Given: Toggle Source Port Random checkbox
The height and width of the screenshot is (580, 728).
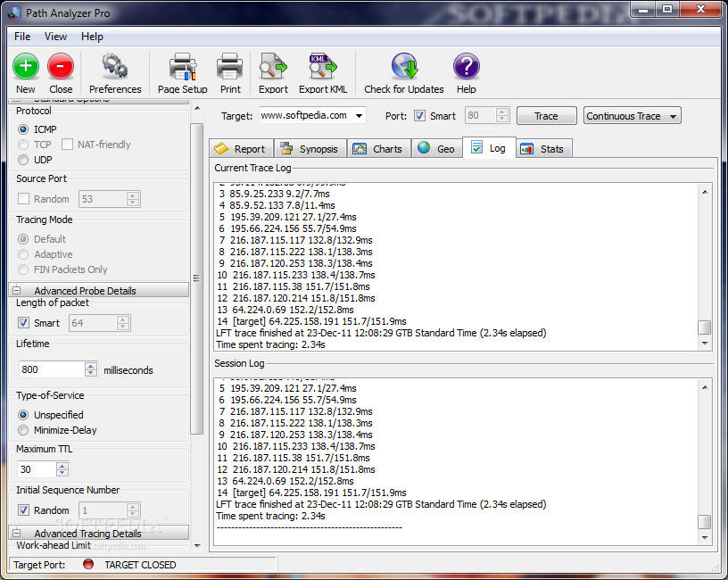Looking at the screenshot, I should [x=23, y=199].
